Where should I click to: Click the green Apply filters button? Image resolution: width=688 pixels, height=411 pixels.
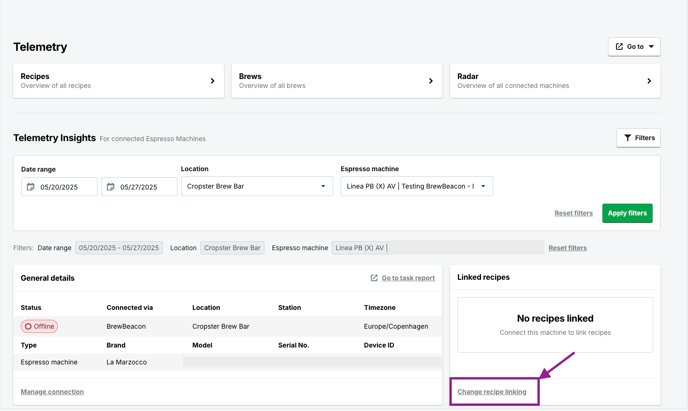[627, 213]
